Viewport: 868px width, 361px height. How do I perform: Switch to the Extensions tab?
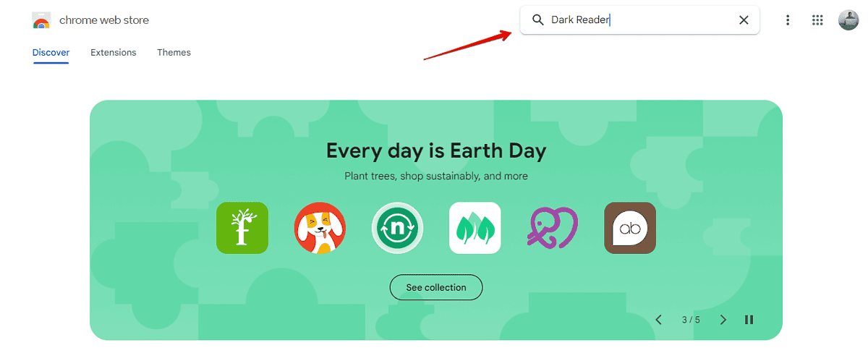[x=114, y=52]
